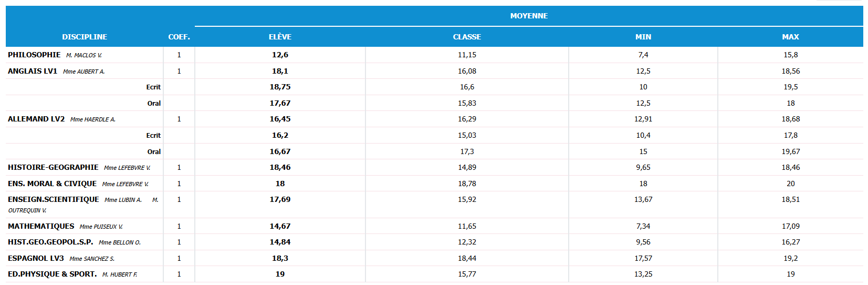
Task: Click the MAX column header
Action: click(790, 37)
